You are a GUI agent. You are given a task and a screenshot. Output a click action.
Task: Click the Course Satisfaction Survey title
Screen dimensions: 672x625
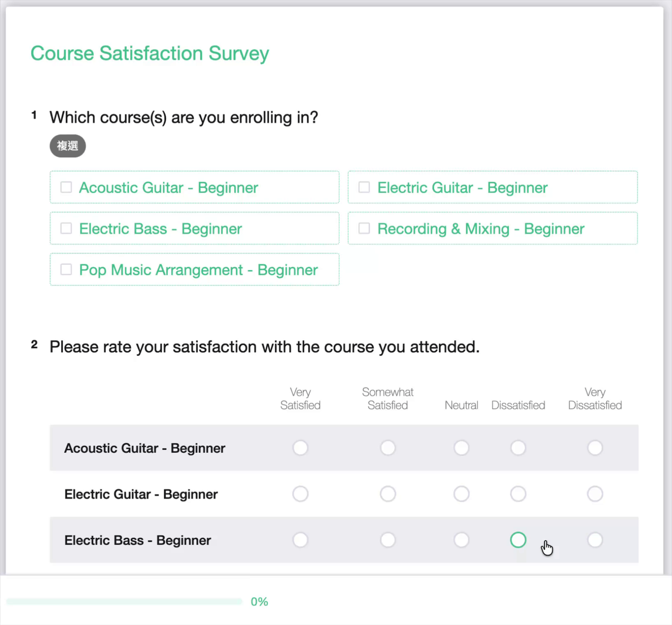(150, 53)
